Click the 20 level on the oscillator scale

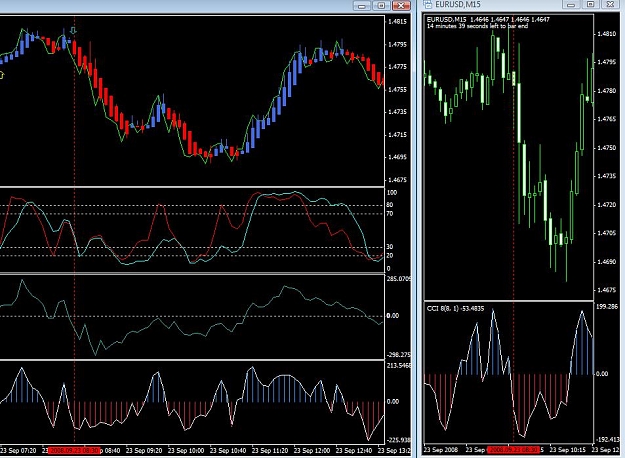pos(390,256)
